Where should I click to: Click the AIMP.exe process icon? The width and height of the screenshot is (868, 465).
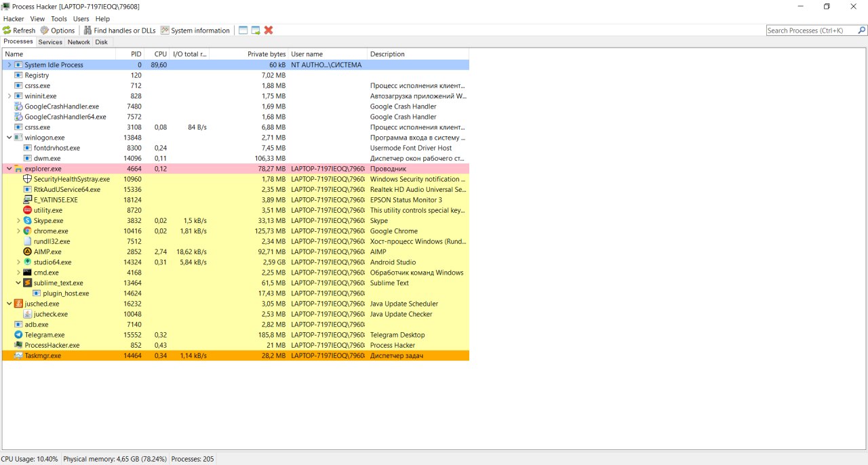point(28,251)
